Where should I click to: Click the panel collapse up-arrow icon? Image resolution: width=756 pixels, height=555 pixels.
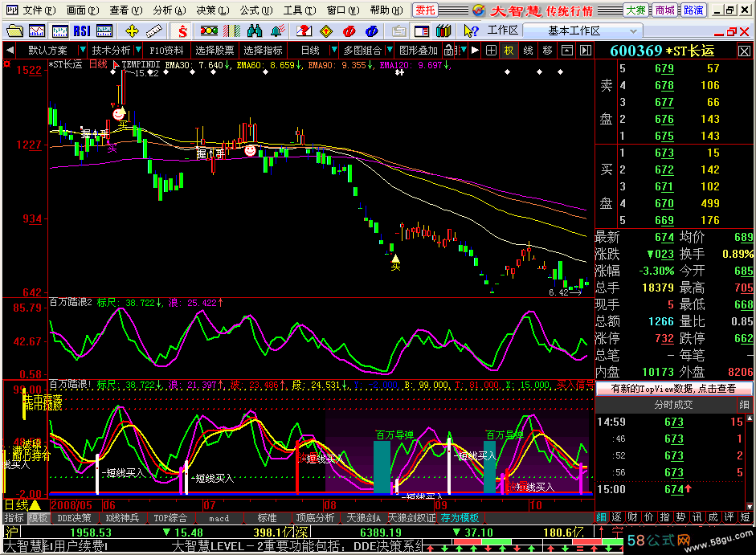567,50
